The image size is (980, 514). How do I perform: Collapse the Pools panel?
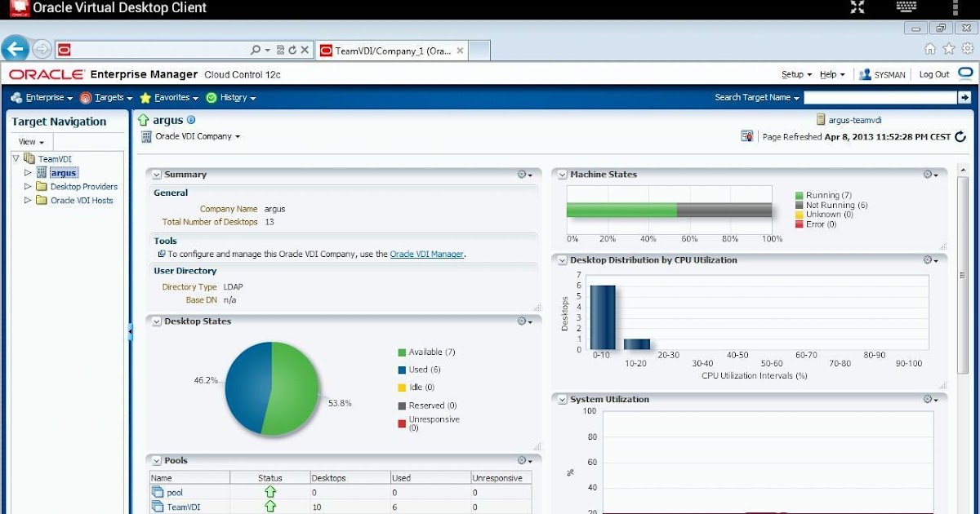point(157,461)
